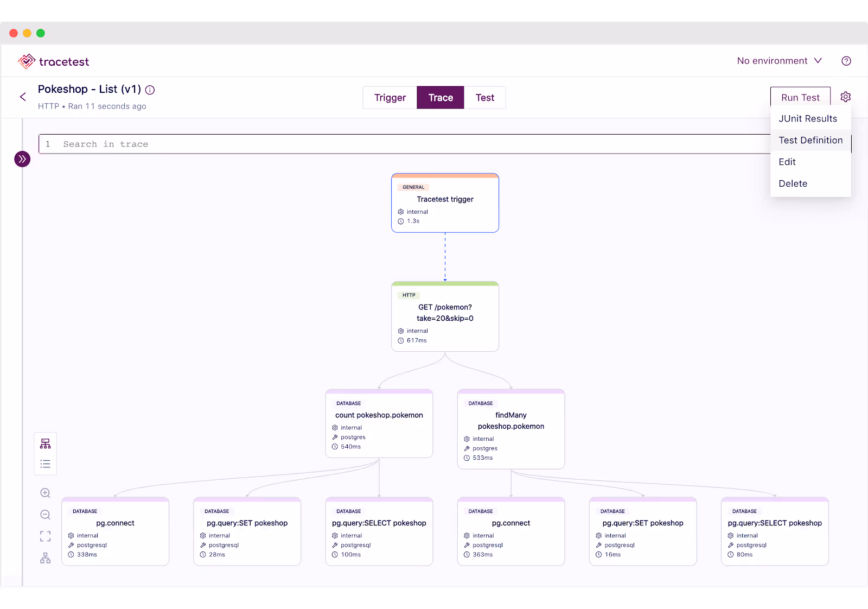This screenshot has width=868, height=609.
Task: Select the GET /pokemon HTTP span
Action: [445, 316]
